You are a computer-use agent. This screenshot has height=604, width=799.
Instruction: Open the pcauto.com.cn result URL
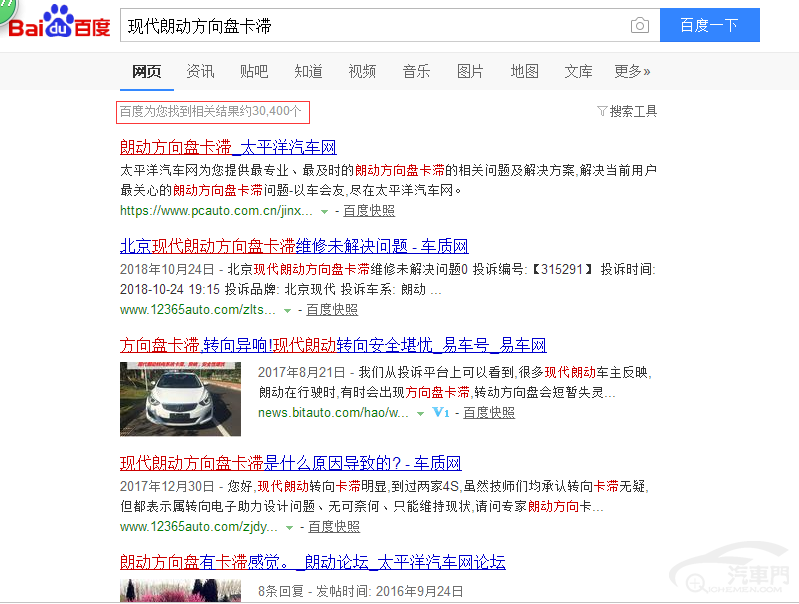click(x=216, y=211)
